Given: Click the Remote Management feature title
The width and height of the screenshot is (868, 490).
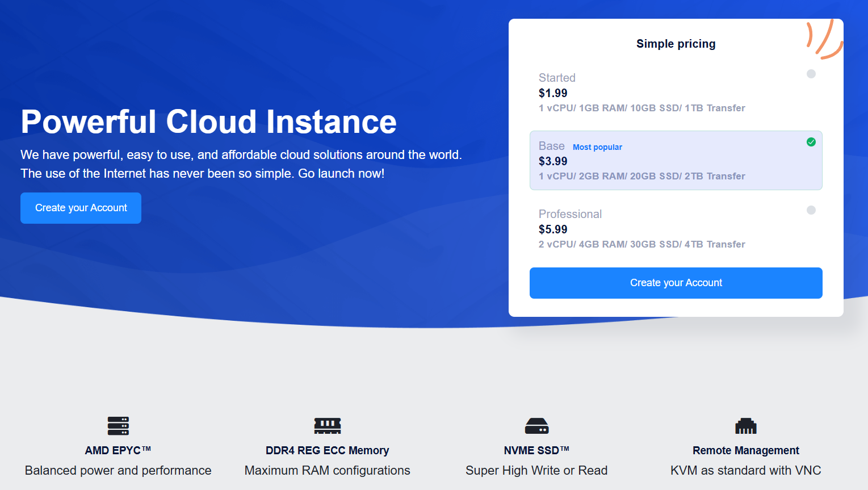Looking at the screenshot, I should pos(745,450).
